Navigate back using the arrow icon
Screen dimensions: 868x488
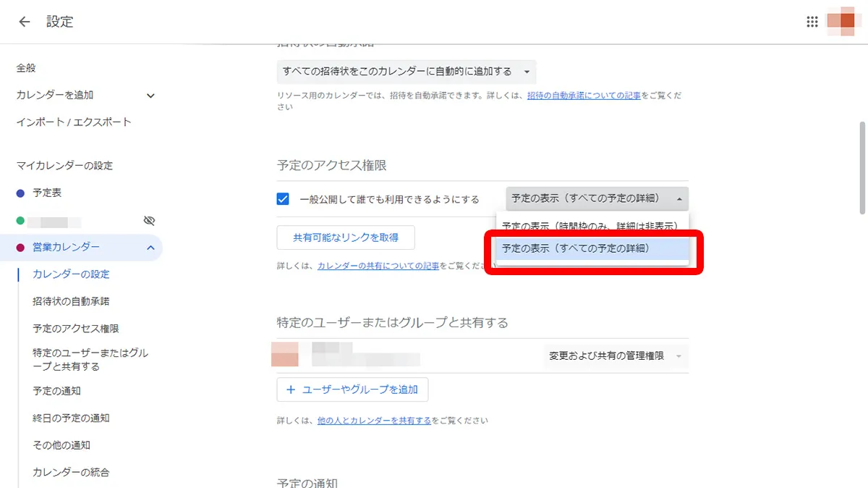pos(24,22)
